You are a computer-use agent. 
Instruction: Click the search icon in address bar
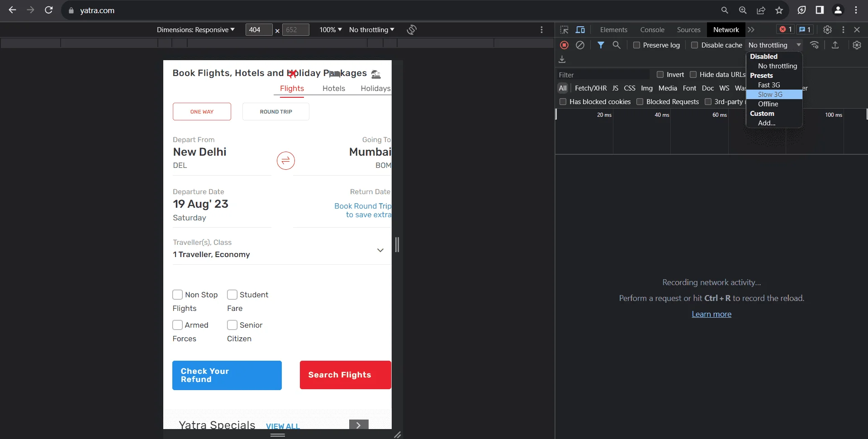[725, 10]
